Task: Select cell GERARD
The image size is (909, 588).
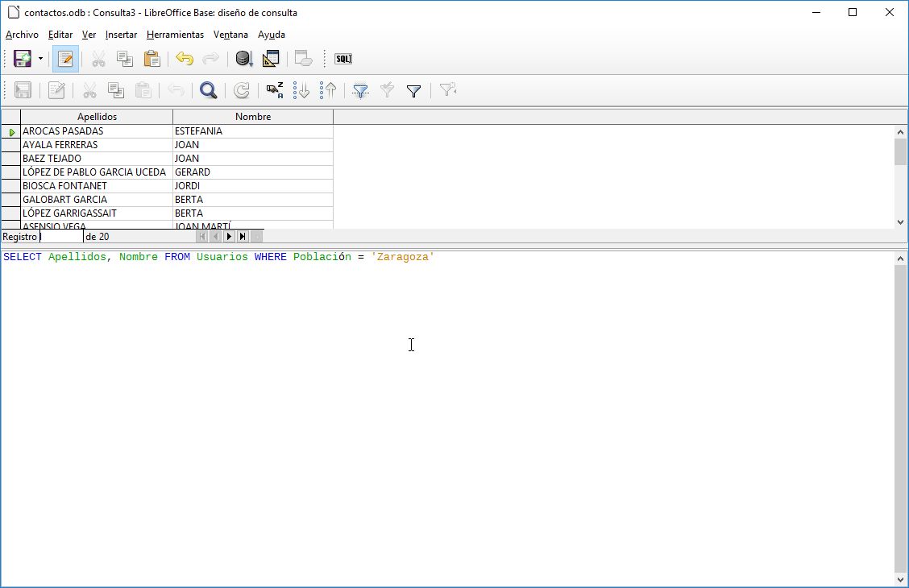Action: pyautogui.click(x=253, y=172)
